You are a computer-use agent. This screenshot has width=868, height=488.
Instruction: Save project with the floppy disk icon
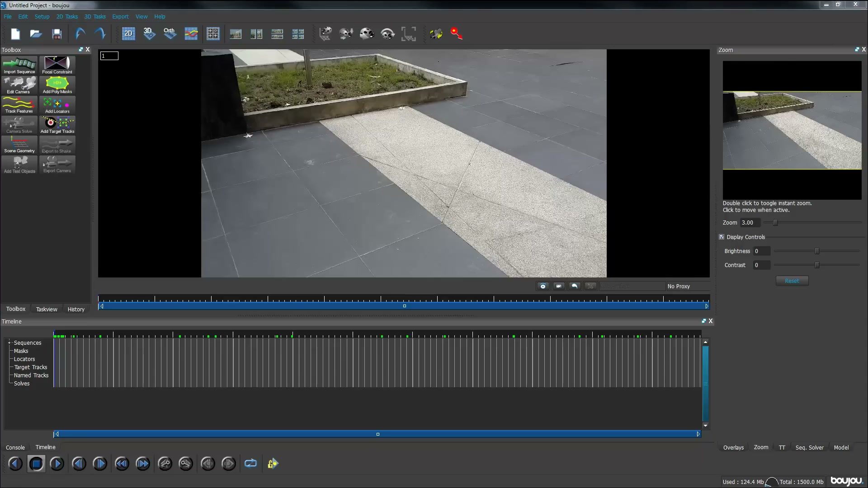click(x=57, y=34)
